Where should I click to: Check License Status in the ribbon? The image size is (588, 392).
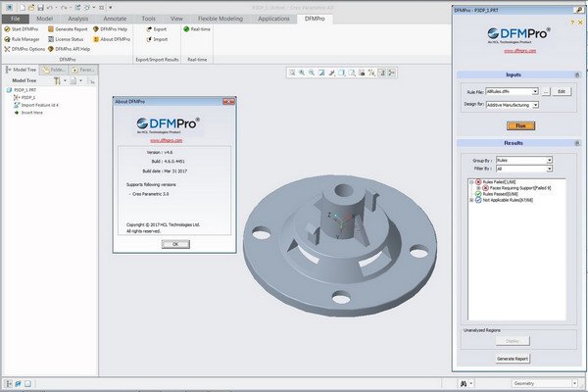click(66, 39)
